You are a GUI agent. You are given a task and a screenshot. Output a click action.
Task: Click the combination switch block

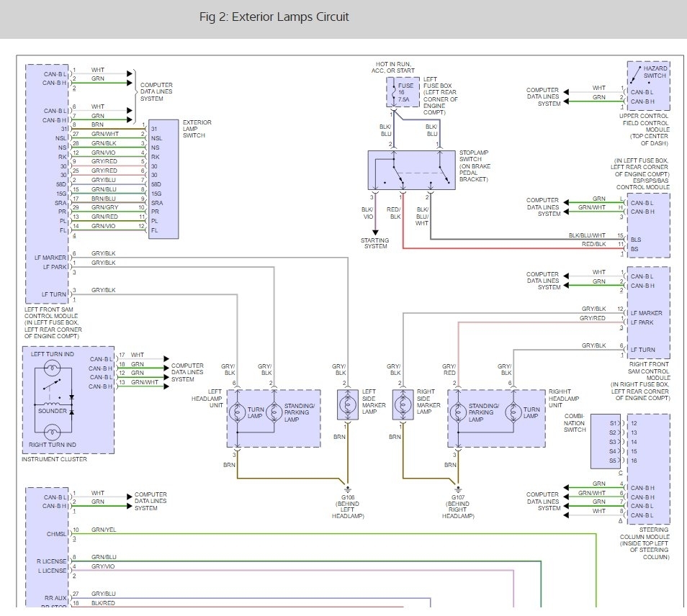[605, 441]
